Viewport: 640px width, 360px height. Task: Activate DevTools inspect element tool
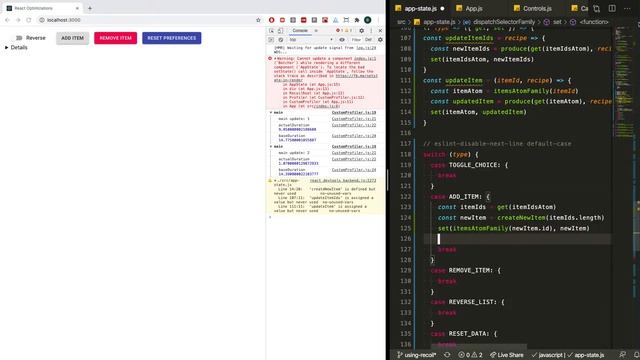tap(271, 31)
